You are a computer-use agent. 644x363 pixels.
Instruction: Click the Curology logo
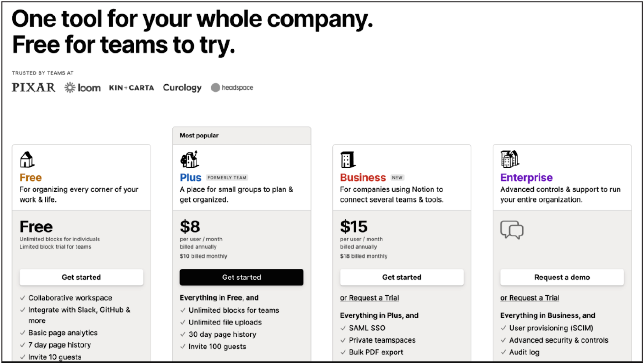click(182, 88)
